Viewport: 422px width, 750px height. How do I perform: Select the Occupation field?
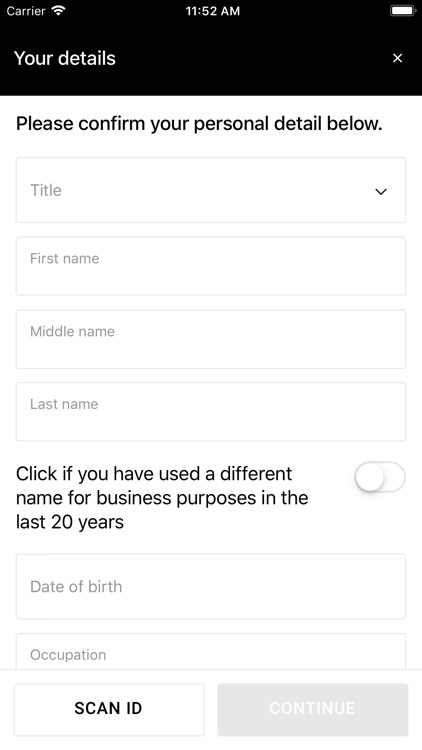(211, 651)
